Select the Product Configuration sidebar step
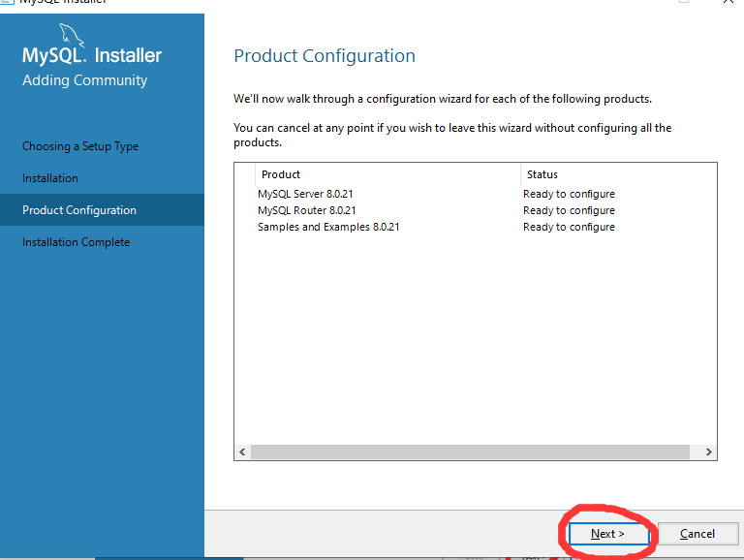This screenshot has height=560, width=744. click(102, 210)
